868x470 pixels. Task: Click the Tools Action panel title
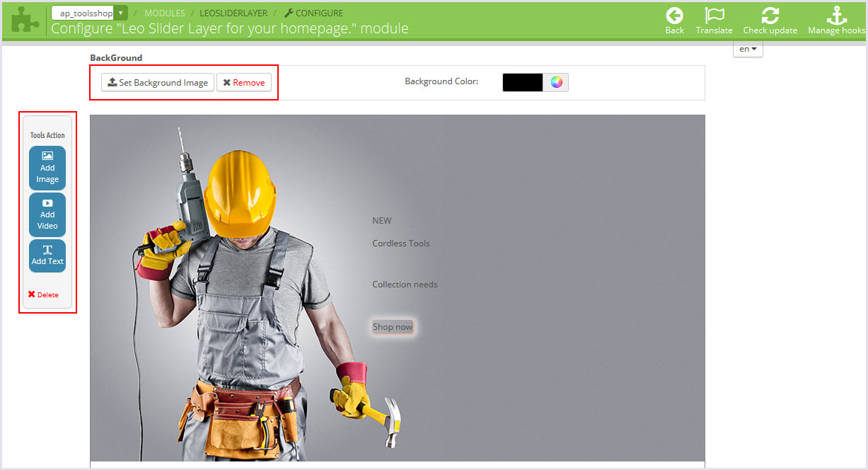click(x=47, y=135)
